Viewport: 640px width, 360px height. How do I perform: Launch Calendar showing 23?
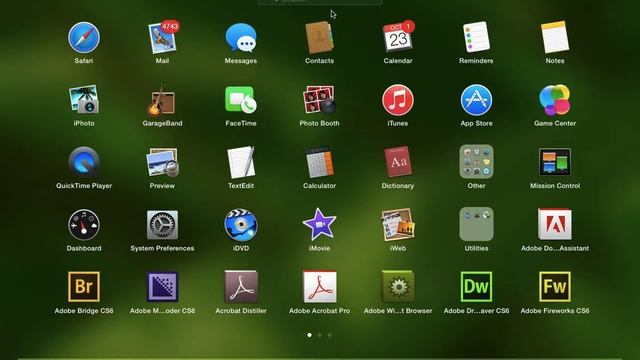pyautogui.click(x=398, y=38)
